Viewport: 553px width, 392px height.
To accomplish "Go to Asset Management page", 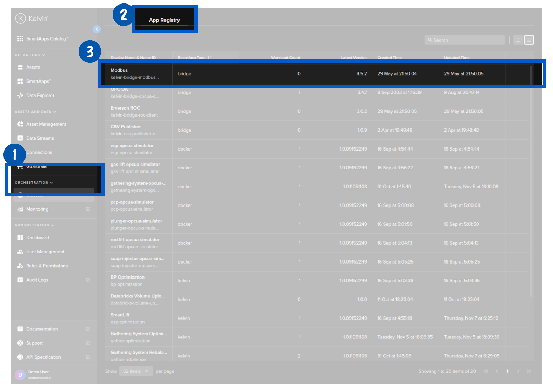I will 46,124.
